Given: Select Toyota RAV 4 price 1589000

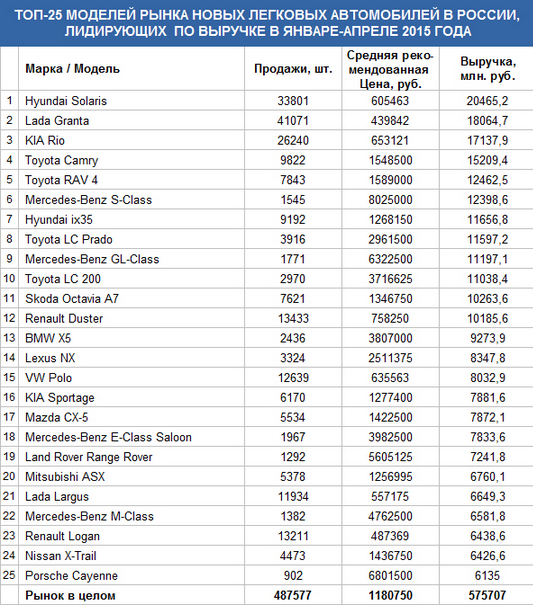Looking at the screenshot, I should (x=390, y=180).
